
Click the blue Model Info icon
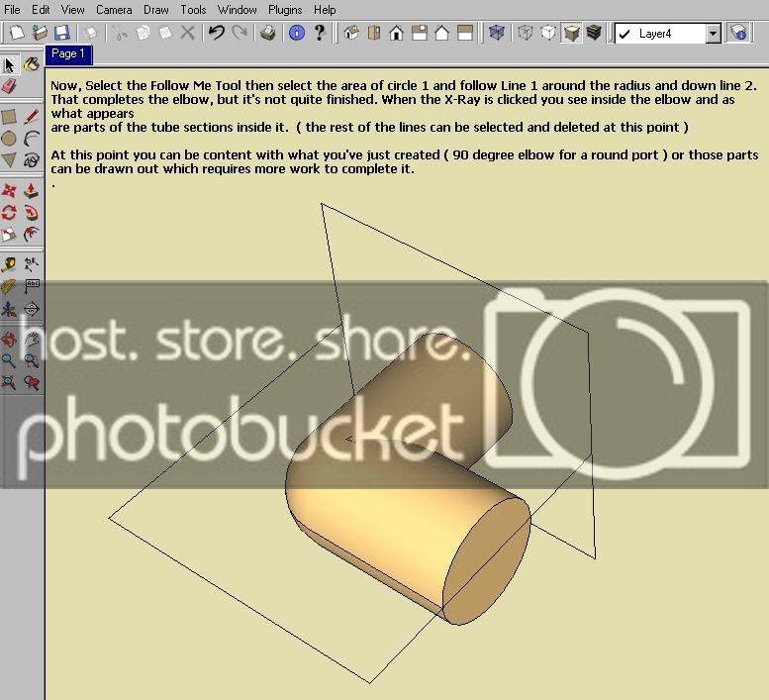pyautogui.click(x=297, y=33)
